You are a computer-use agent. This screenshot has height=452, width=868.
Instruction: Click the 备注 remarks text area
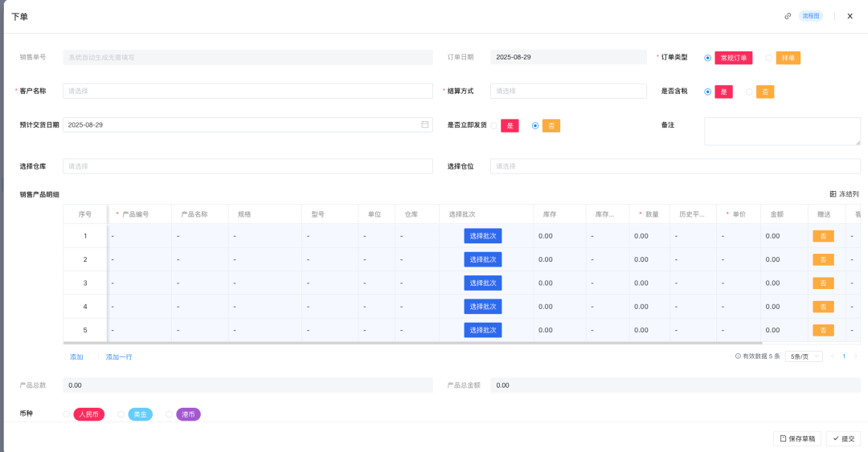782,131
